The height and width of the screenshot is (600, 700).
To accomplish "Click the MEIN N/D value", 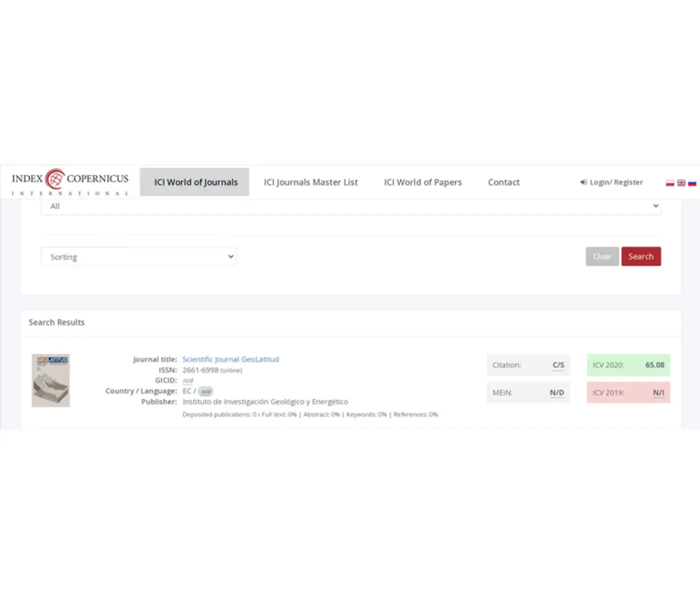I will coord(557,393).
